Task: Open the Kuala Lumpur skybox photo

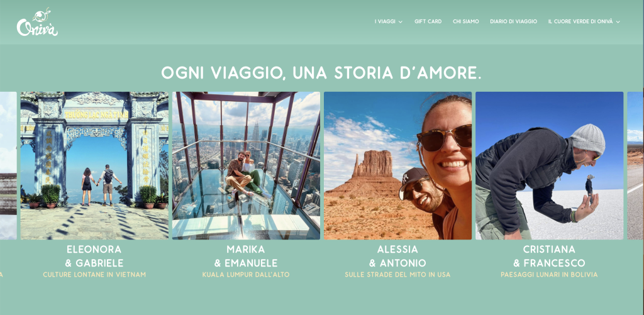Action: (246, 165)
